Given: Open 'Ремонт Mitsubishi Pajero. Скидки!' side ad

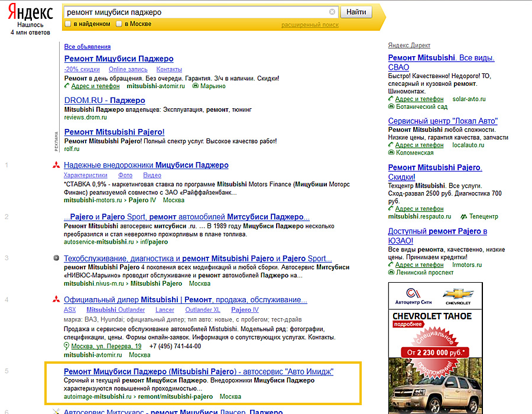Looking at the screenshot, I should [x=435, y=172].
